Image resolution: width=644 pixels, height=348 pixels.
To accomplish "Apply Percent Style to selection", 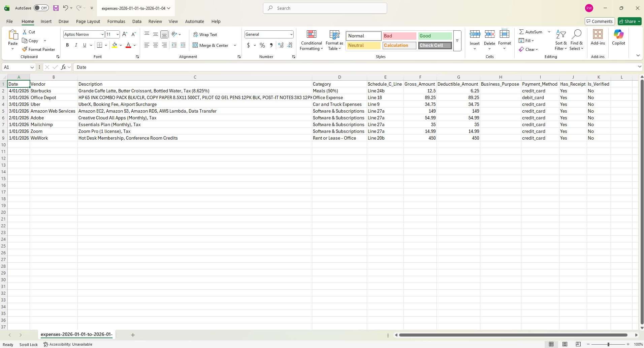I will 262,45.
